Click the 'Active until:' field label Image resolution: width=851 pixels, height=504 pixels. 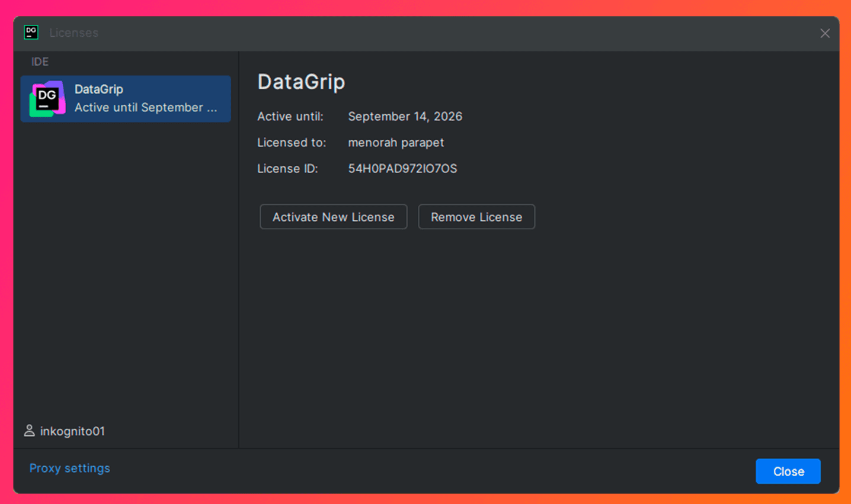tap(290, 117)
